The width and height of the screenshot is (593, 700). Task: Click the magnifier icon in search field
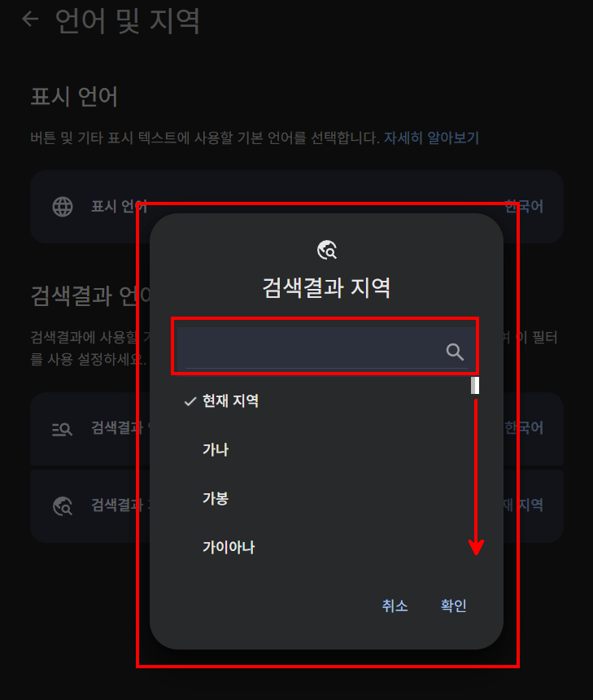tap(455, 352)
